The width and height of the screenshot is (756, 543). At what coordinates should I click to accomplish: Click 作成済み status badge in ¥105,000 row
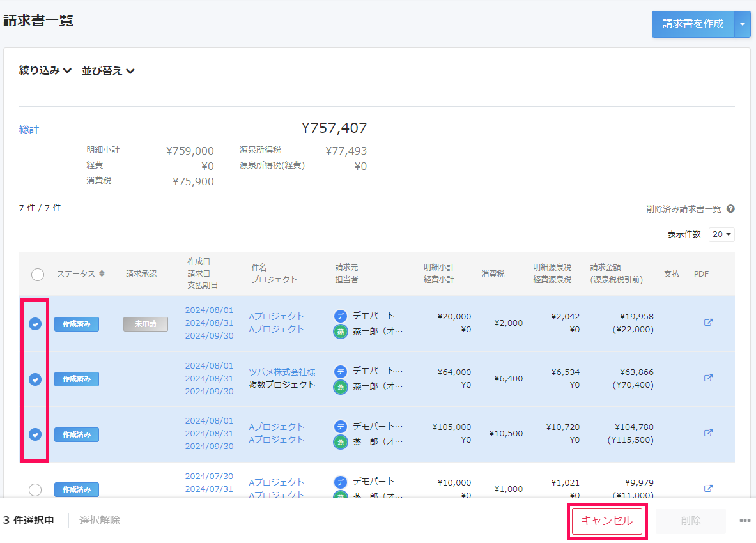coord(77,434)
